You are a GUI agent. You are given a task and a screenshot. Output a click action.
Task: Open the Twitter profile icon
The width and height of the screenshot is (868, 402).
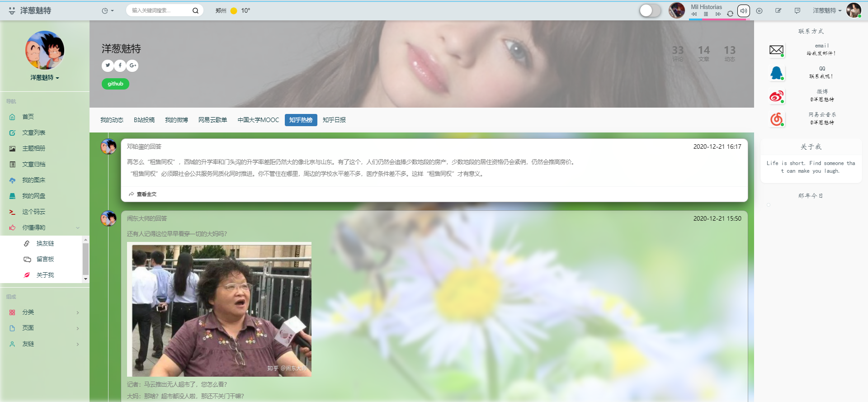tap(108, 66)
